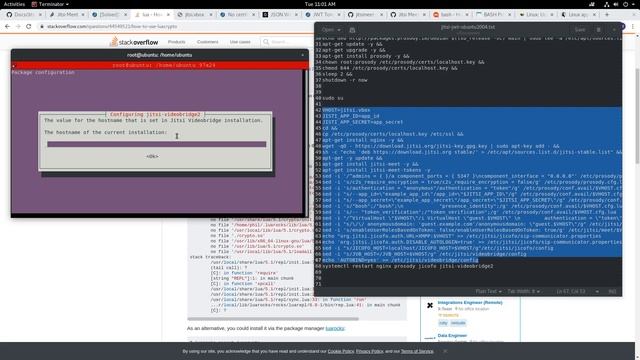The width and height of the screenshot is (640, 360).
Task: Click the Stack Overflow search field
Action: tap(287, 42)
